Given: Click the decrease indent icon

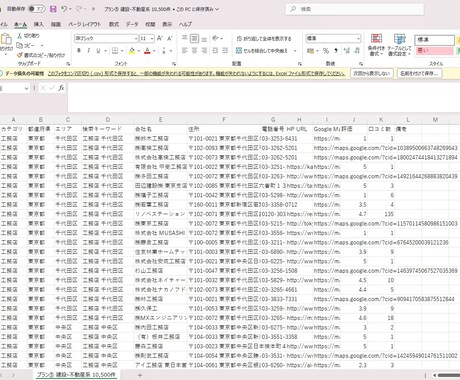Looking at the screenshot, I should (215, 51).
